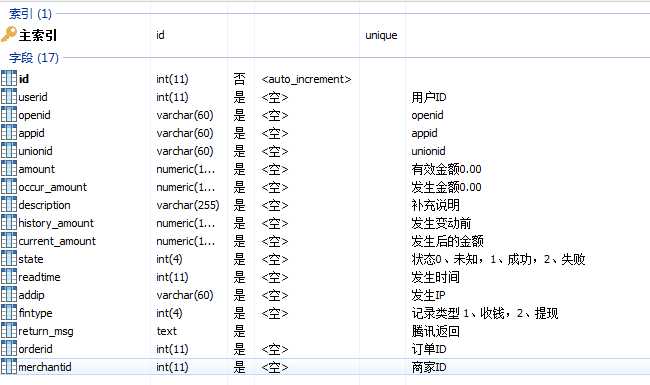650x385 pixels.
Task: Select the openid field name
Action: pos(34,115)
